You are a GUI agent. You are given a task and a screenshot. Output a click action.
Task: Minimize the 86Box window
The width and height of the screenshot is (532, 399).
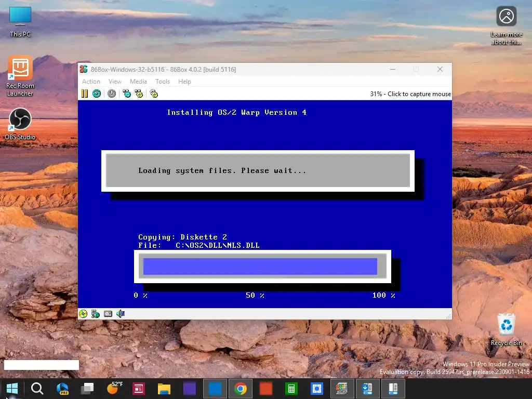(x=393, y=69)
